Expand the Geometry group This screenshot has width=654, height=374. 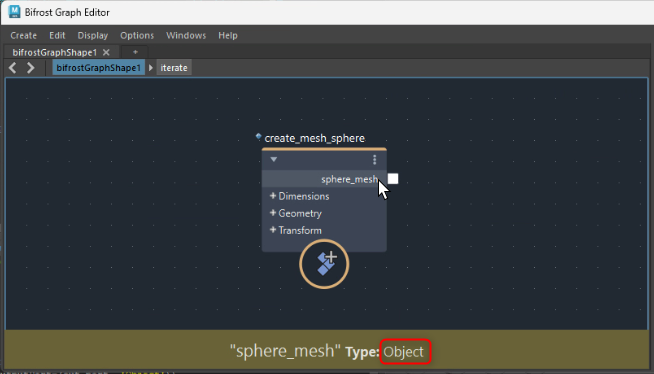pyautogui.click(x=273, y=213)
